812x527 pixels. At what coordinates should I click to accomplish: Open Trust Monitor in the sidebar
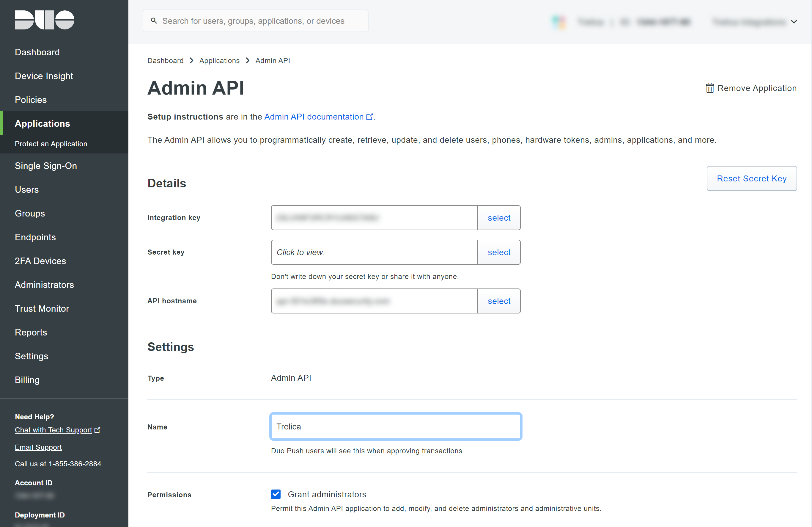(42, 308)
